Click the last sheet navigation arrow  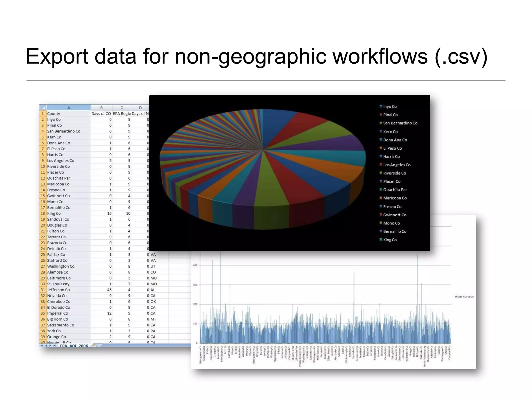pos(54,346)
